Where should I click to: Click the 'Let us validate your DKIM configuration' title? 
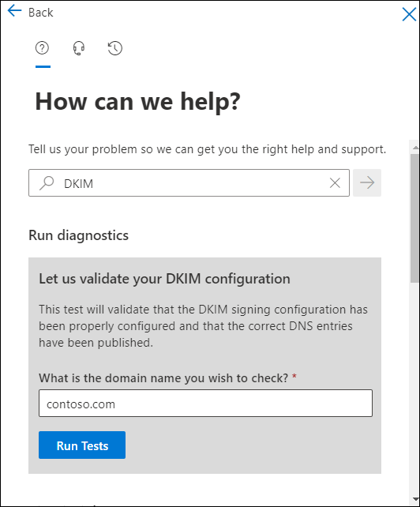[x=164, y=279]
